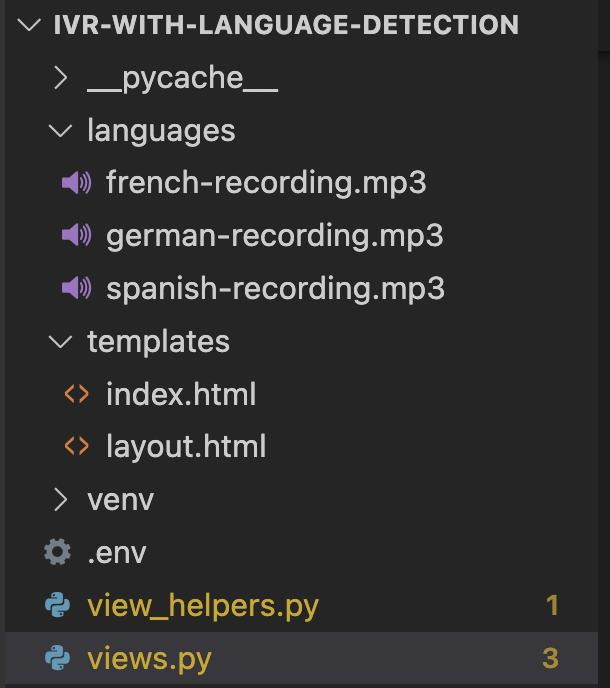Click the audio icon beside french-recording.mp3
The width and height of the screenshot is (610, 688).
click(76, 183)
